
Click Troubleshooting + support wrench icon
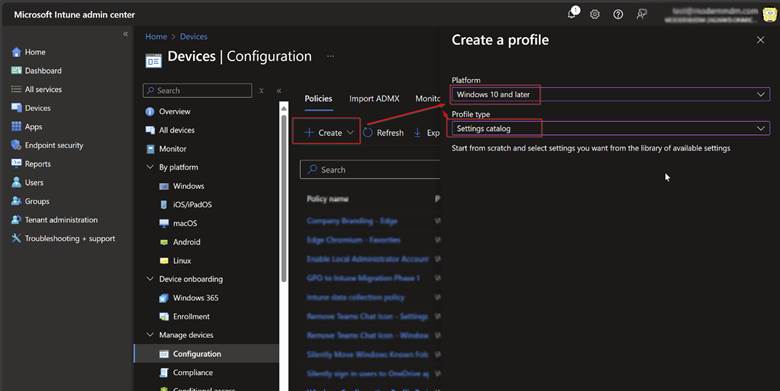(16, 238)
